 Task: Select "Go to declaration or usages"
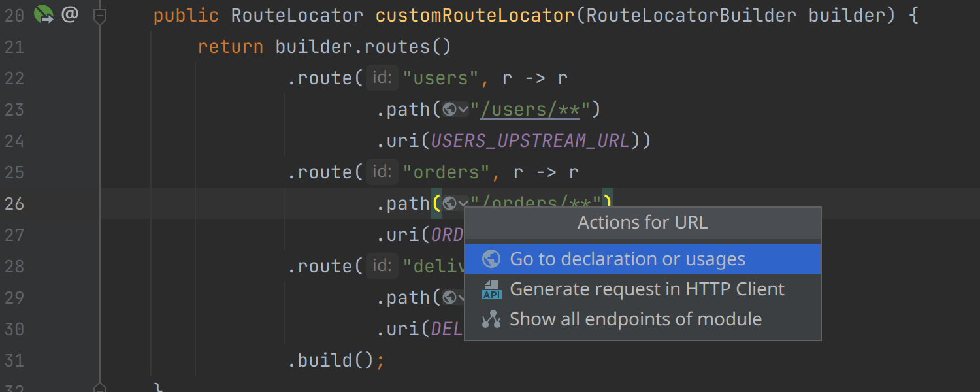tap(627, 259)
